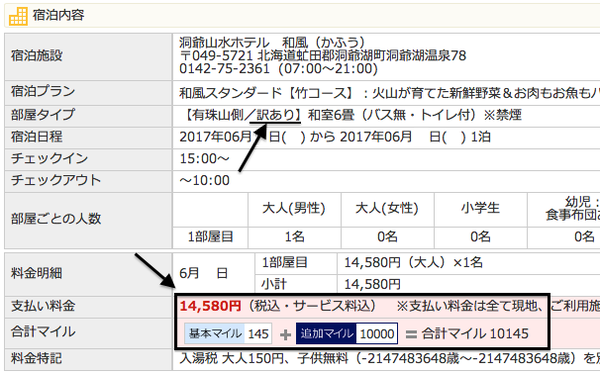Select the 宿泊施設 row label

pos(37,55)
